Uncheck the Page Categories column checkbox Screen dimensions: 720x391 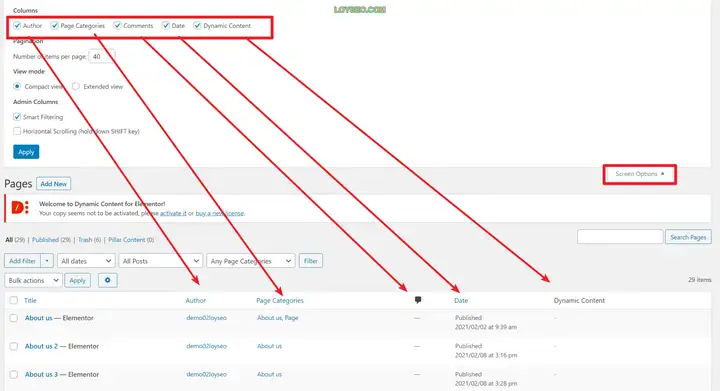pyautogui.click(x=55, y=26)
